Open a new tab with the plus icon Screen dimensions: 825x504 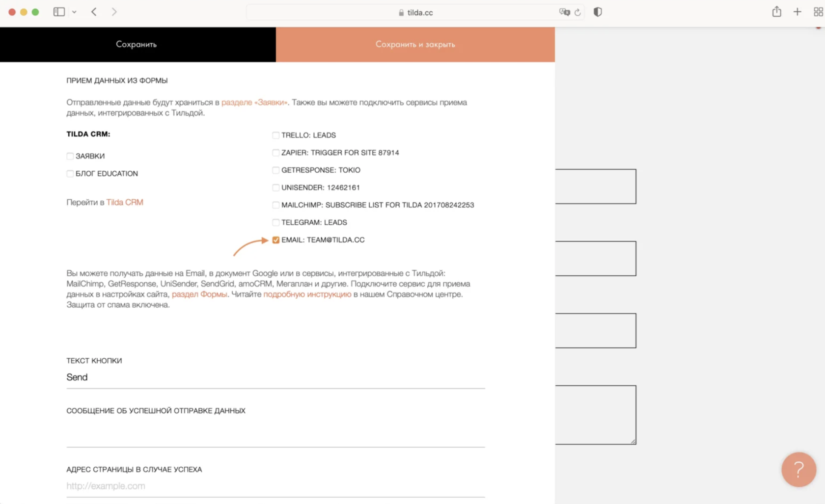click(x=797, y=12)
